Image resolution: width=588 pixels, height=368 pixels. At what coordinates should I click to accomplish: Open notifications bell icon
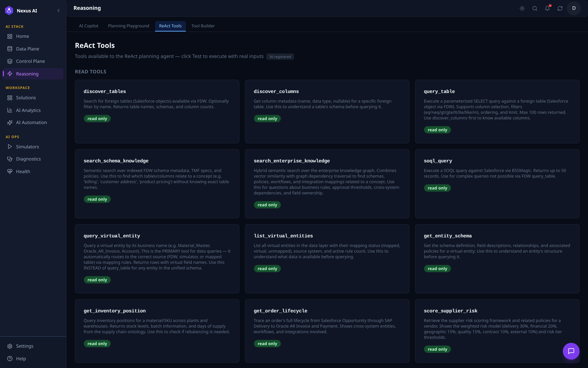[547, 8]
